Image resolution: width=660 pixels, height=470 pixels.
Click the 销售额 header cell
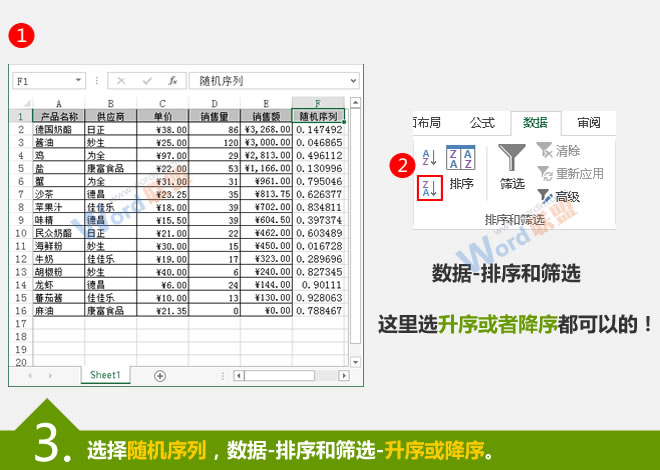(x=266, y=117)
